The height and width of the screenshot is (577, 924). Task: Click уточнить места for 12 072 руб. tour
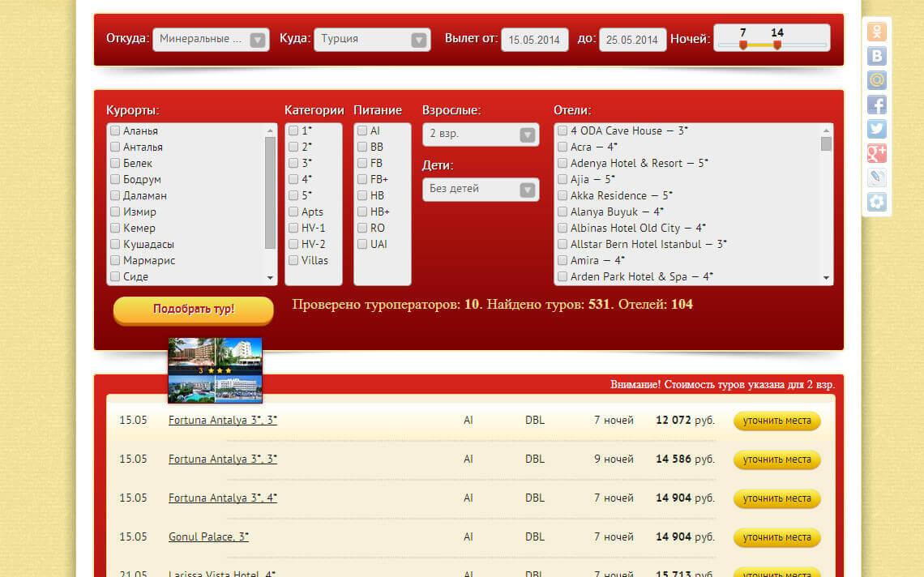coord(776,421)
